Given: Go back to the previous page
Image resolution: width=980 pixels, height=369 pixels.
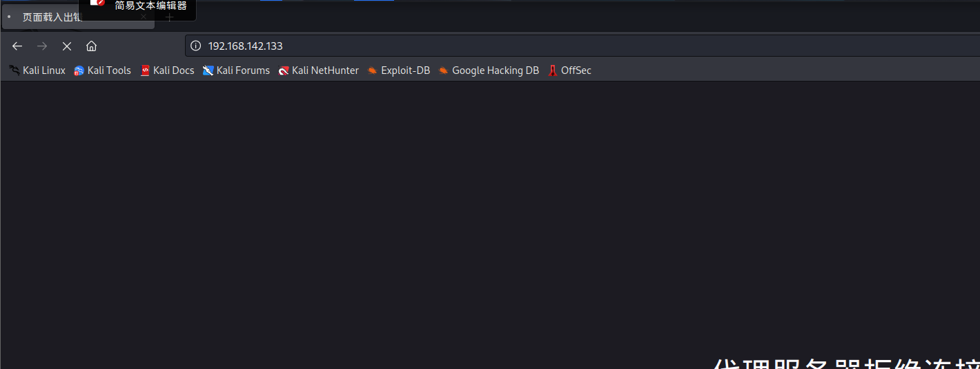Looking at the screenshot, I should (x=17, y=46).
